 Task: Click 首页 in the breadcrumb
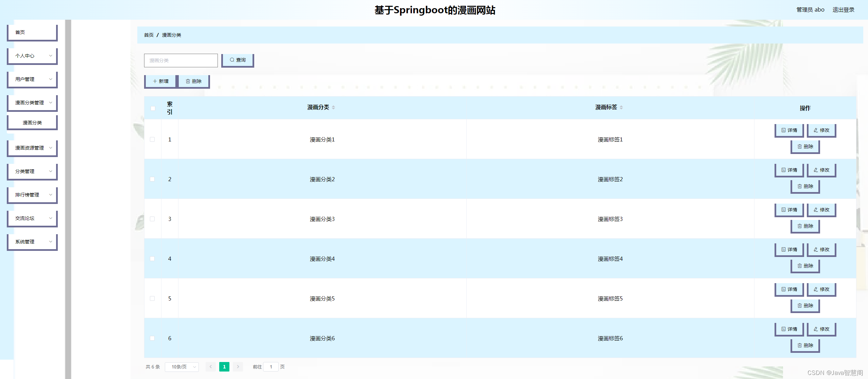pyautogui.click(x=149, y=35)
